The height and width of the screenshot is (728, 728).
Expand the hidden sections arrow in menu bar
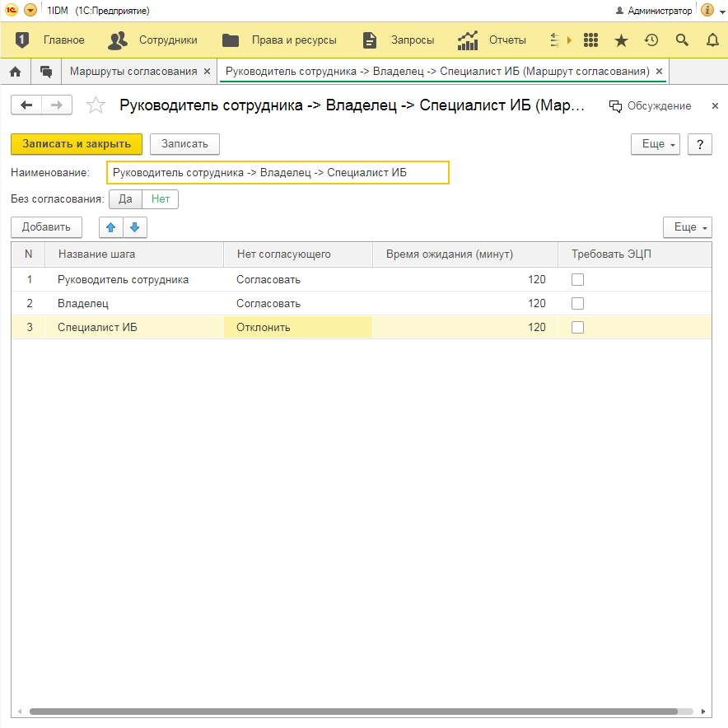coord(568,40)
